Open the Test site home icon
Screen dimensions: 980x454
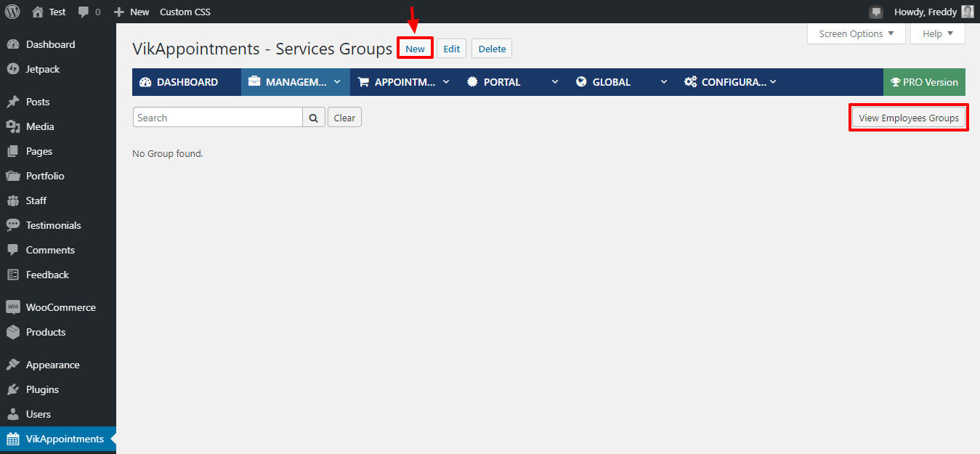click(x=38, y=12)
